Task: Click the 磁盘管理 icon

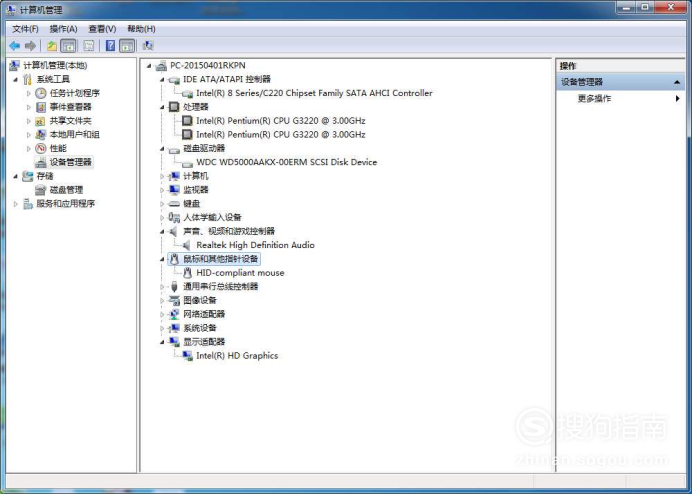Action: [x=41, y=190]
